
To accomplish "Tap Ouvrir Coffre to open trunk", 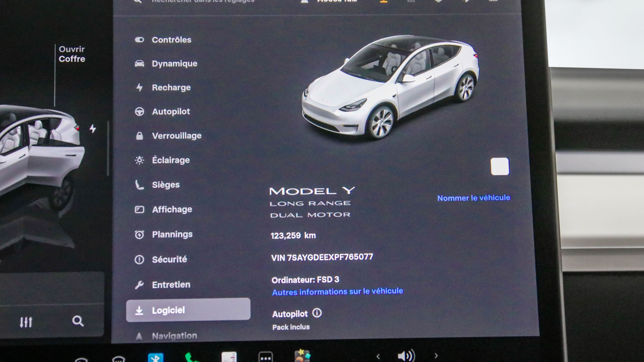I will pos(72,54).
